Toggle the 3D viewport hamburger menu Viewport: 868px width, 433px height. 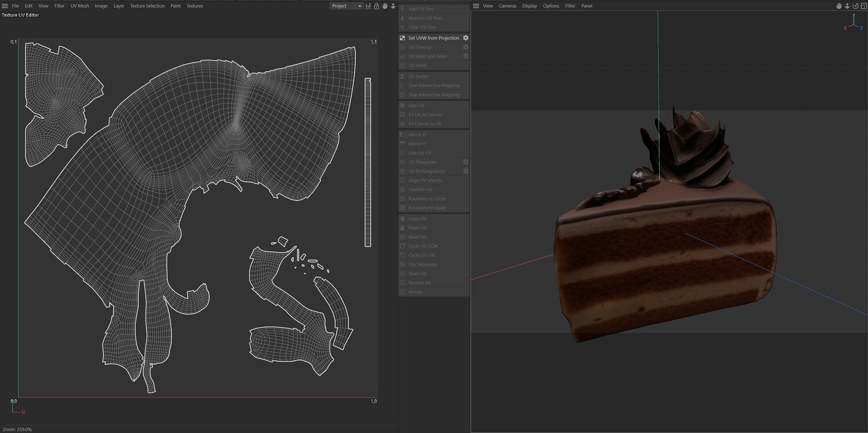tap(476, 6)
